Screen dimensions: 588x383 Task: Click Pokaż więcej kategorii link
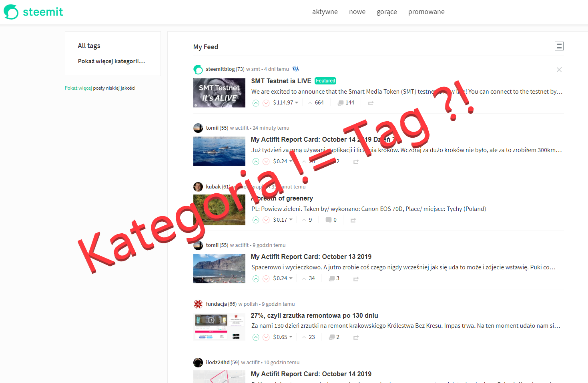[111, 61]
